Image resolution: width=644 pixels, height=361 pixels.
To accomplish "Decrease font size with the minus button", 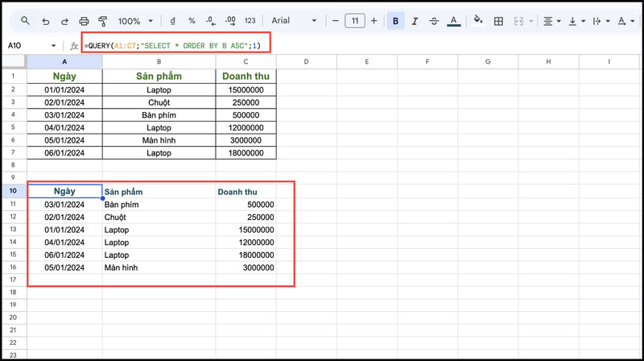I will (x=334, y=21).
